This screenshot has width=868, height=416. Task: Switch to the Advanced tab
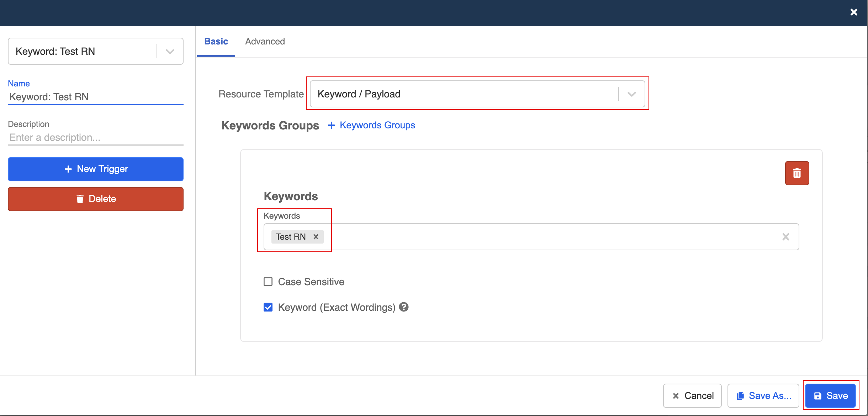coord(265,42)
